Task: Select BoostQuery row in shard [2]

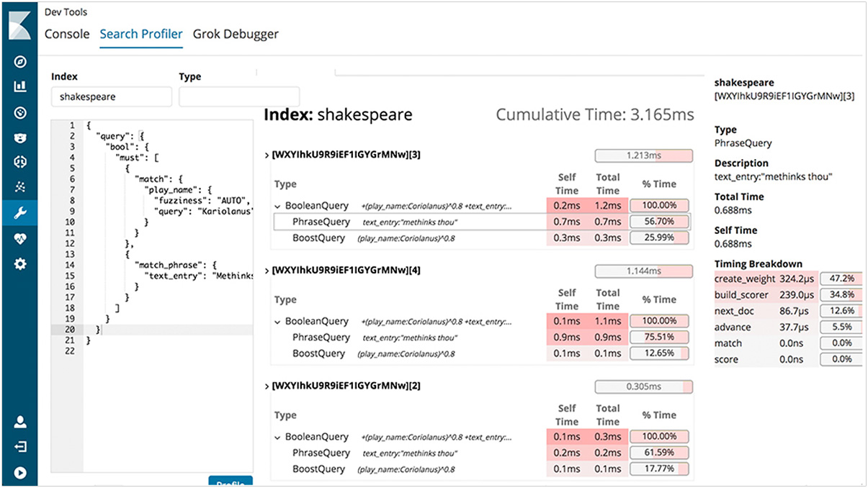Action: coord(481,469)
